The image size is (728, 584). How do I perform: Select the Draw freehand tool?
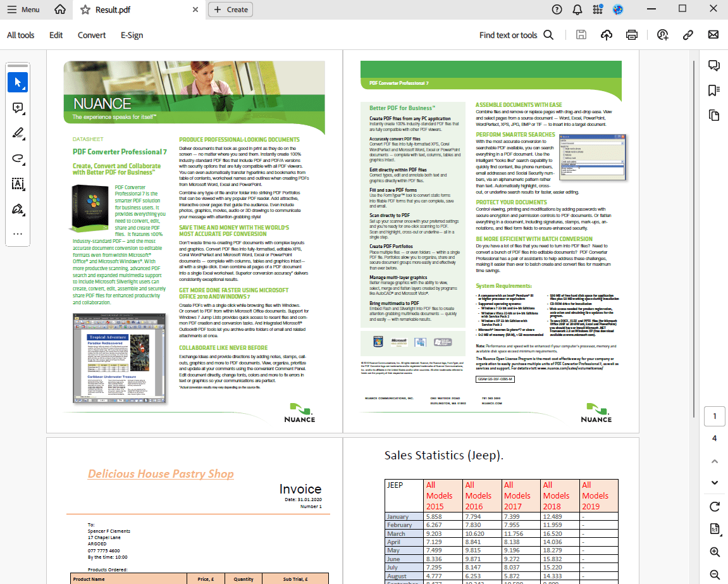pos(18,158)
